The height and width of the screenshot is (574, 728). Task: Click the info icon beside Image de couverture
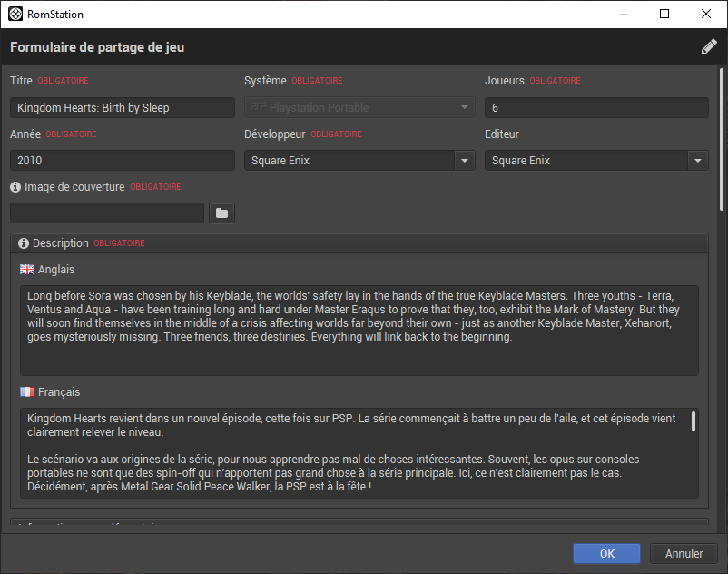click(x=15, y=187)
